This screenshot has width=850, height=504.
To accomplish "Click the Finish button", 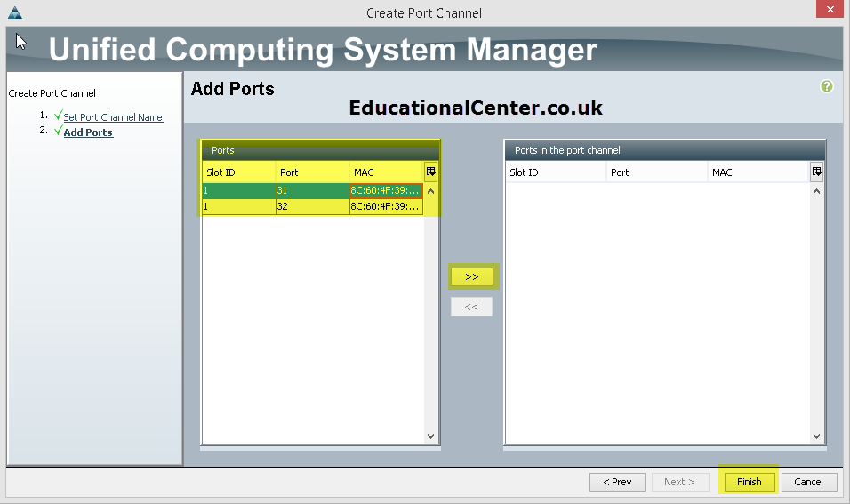I will pos(750,482).
